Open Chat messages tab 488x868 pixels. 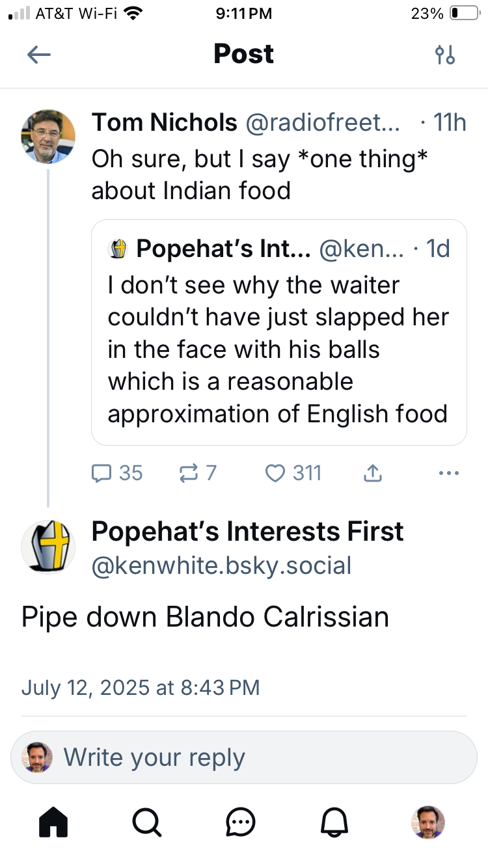coord(241,822)
